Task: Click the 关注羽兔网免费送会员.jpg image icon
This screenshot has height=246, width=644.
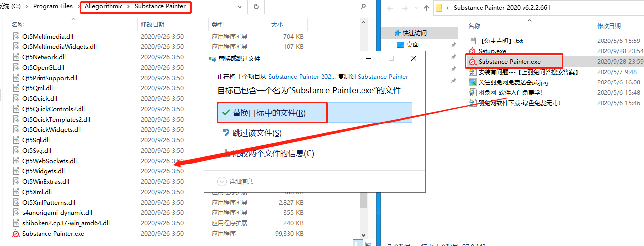Action: pos(473,82)
